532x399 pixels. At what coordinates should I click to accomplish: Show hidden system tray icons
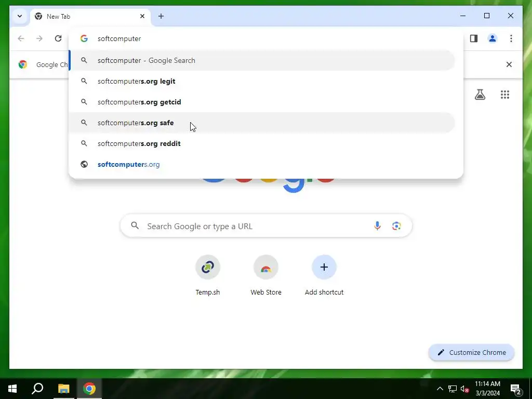(440, 389)
